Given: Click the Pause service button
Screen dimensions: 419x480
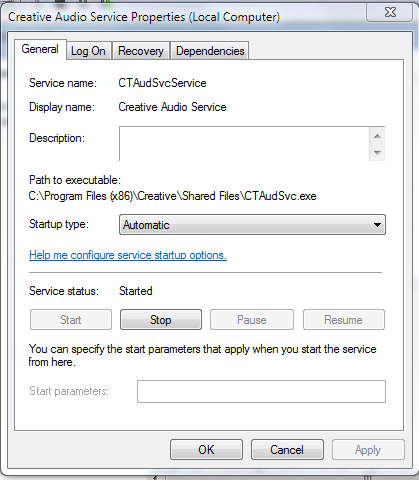Looking at the screenshot, I should (252, 320).
